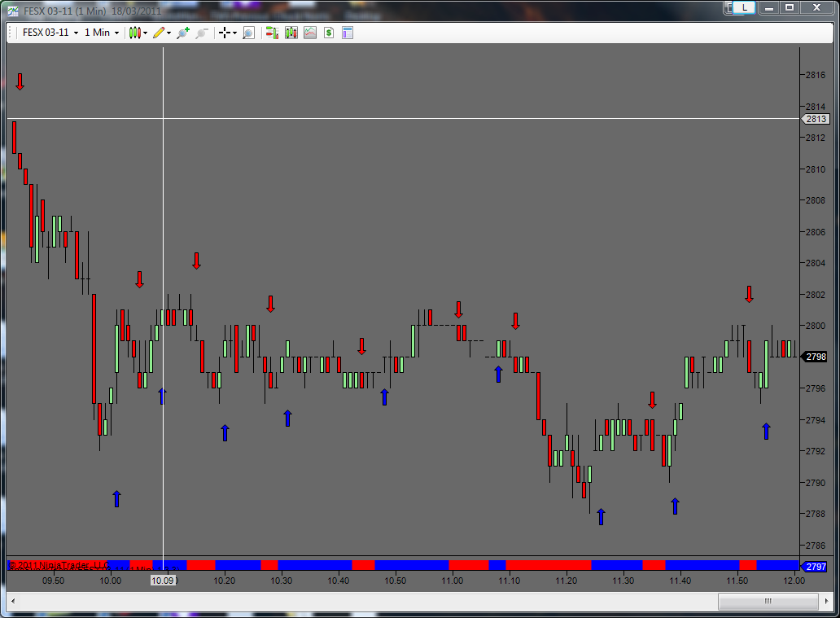
Task: Expand the crosshair cursor dropdown arrow
Action: pyautogui.click(x=234, y=33)
